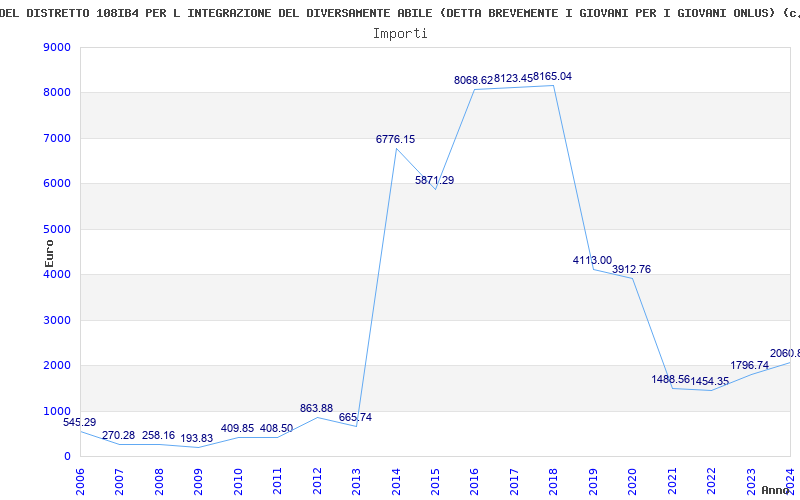Click the 1000 y-axis tick label
The width and height of the screenshot is (800, 500).
[x=58, y=411]
